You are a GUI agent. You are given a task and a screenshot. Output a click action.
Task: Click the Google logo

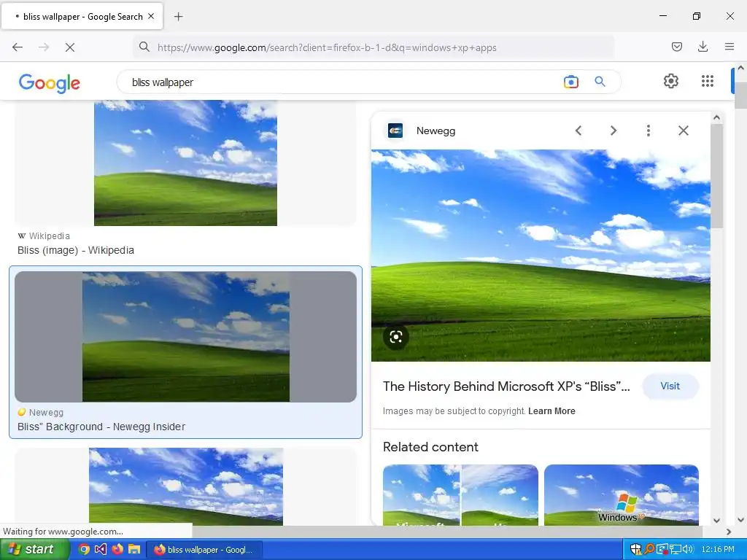49,83
